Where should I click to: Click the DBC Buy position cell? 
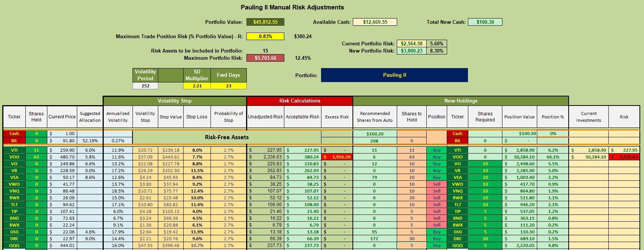[437, 239]
